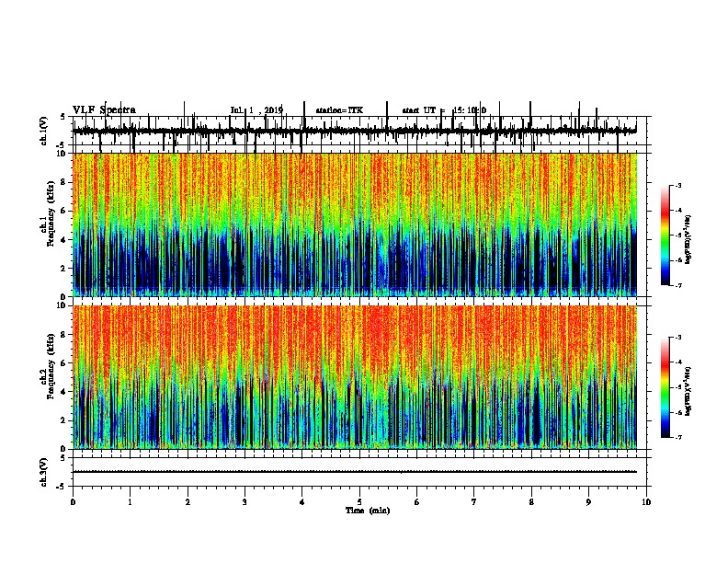Click the "VLF Spectra" plot title

pyautogui.click(x=104, y=110)
